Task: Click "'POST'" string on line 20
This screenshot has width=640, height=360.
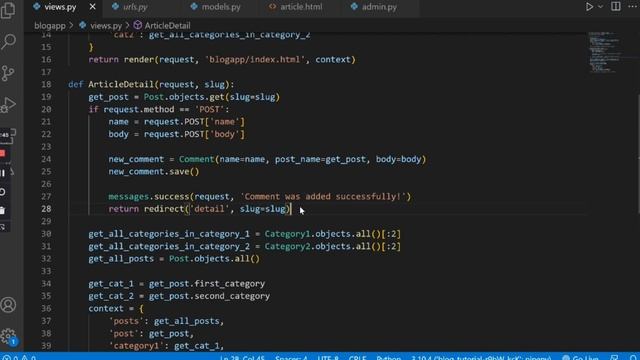Action: pos(209,109)
